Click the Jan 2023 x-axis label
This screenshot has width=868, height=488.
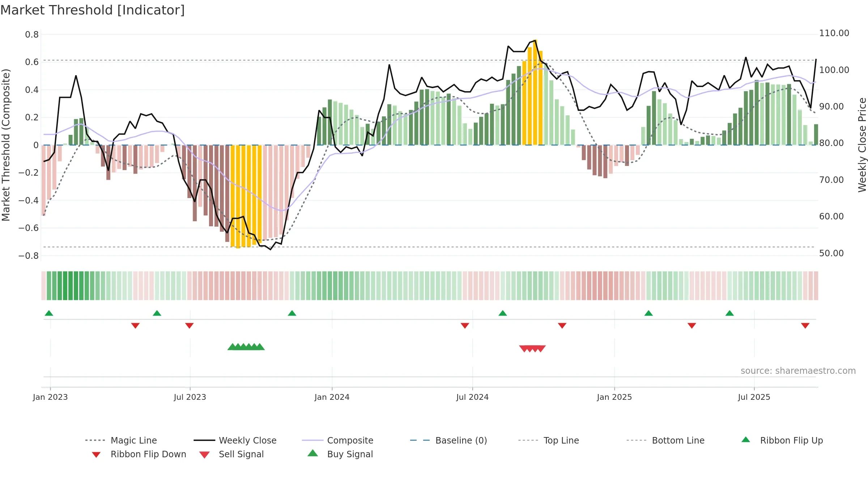(x=50, y=397)
